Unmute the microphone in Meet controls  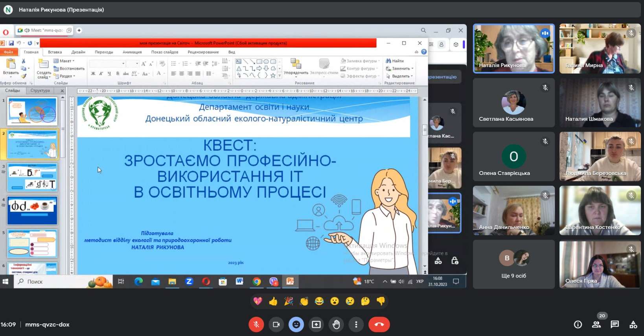tap(256, 325)
